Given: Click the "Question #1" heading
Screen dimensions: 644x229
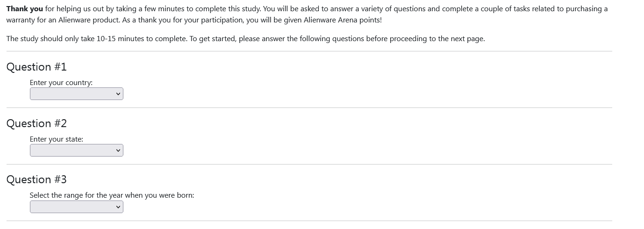Looking at the screenshot, I should 36,67.
